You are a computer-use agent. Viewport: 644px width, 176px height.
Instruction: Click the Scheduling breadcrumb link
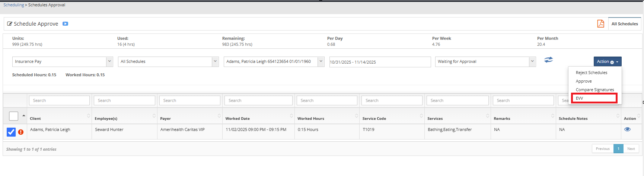(x=13, y=5)
